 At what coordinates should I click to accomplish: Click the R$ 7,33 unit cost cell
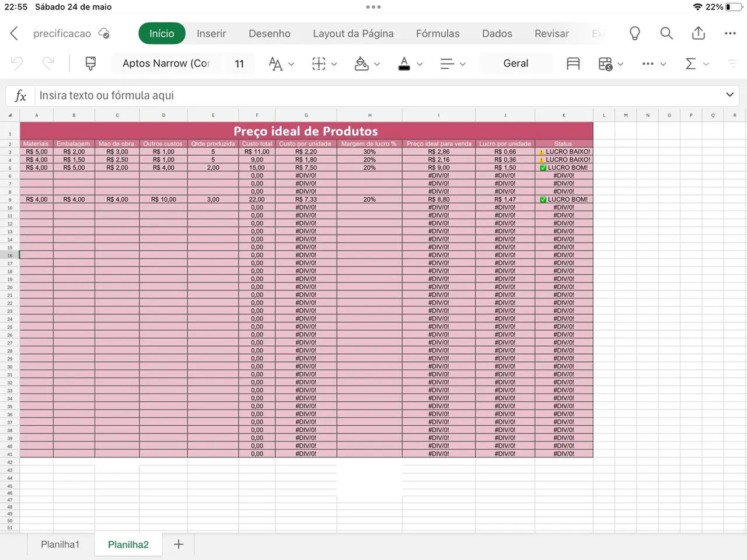[306, 199]
